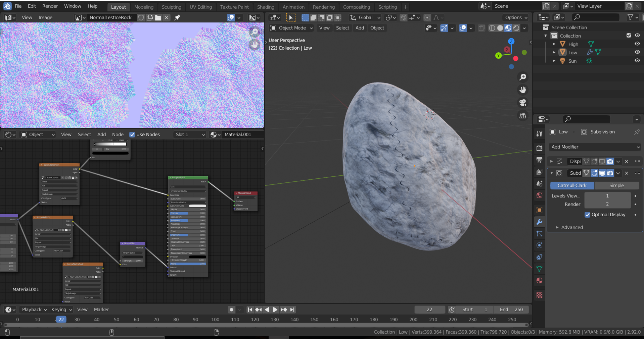Click the zoom magnifier icon in the viewport
Screen dimensions: 644x339
click(x=522, y=77)
